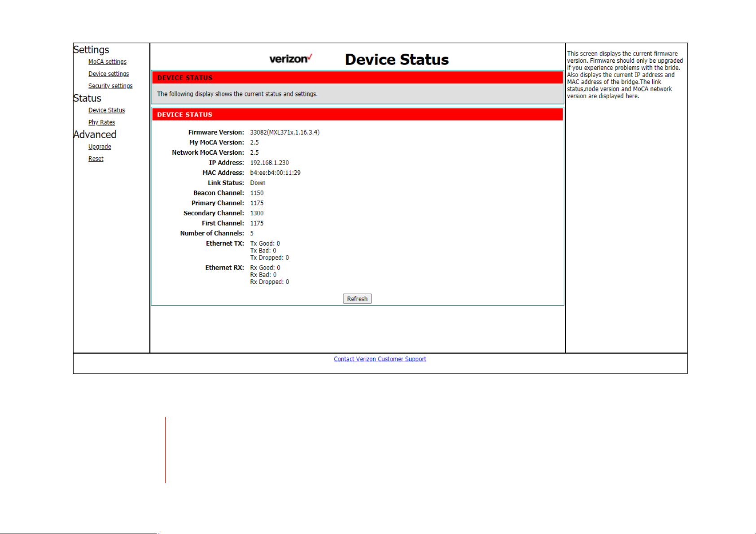Viewport: 756px width, 534px height.
Task: Click the My MoCA Version label
Action: tap(217, 143)
